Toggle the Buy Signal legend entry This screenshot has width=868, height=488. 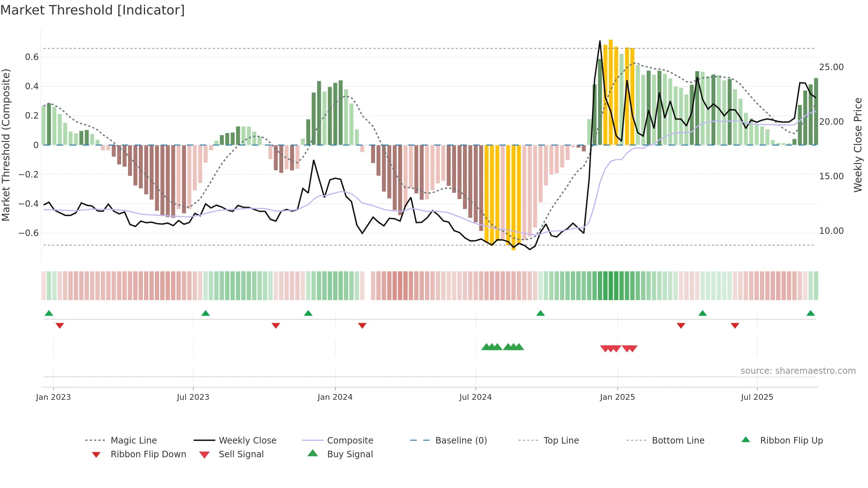[x=340, y=454]
